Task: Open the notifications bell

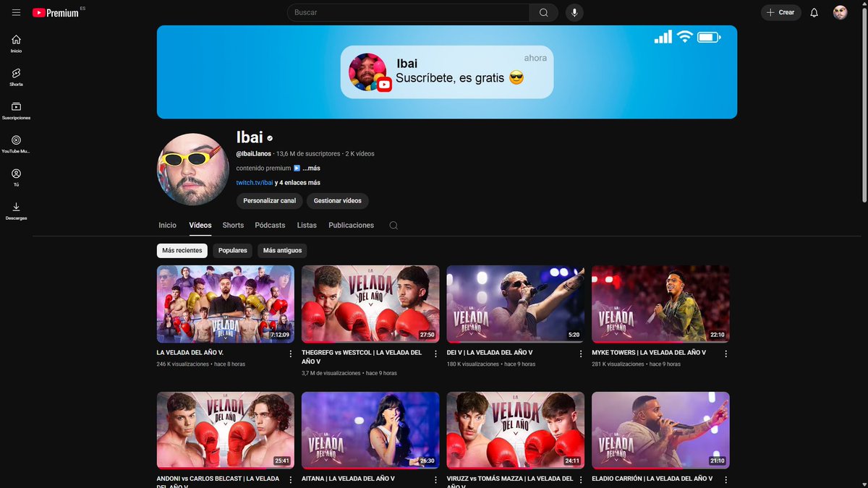Action: pyautogui.click(x=814, y=12)
